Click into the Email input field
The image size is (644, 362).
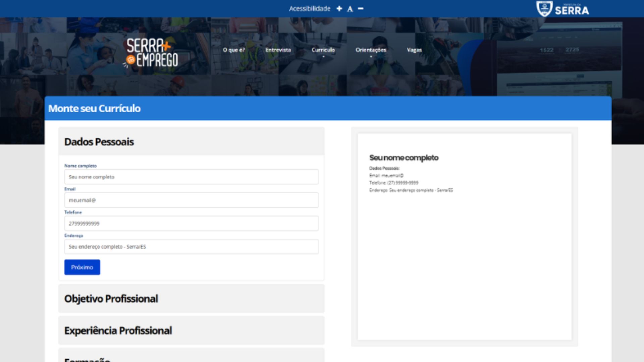(191, 200)
